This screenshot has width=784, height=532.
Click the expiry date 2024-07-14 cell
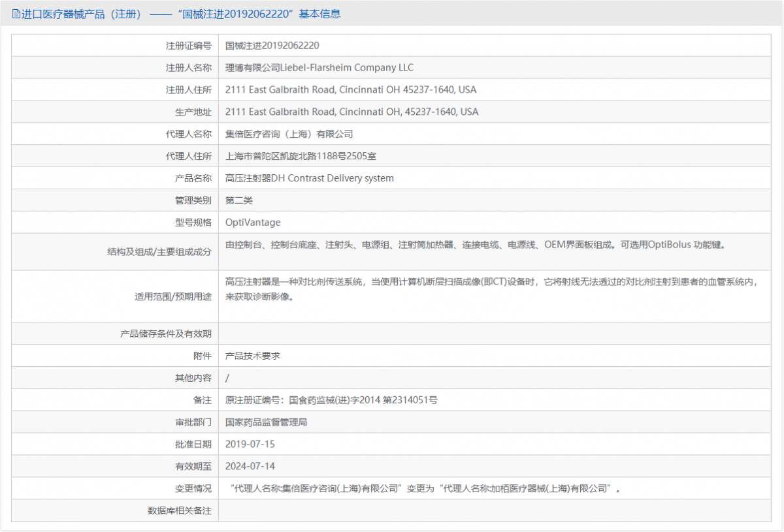coord(251,466)
